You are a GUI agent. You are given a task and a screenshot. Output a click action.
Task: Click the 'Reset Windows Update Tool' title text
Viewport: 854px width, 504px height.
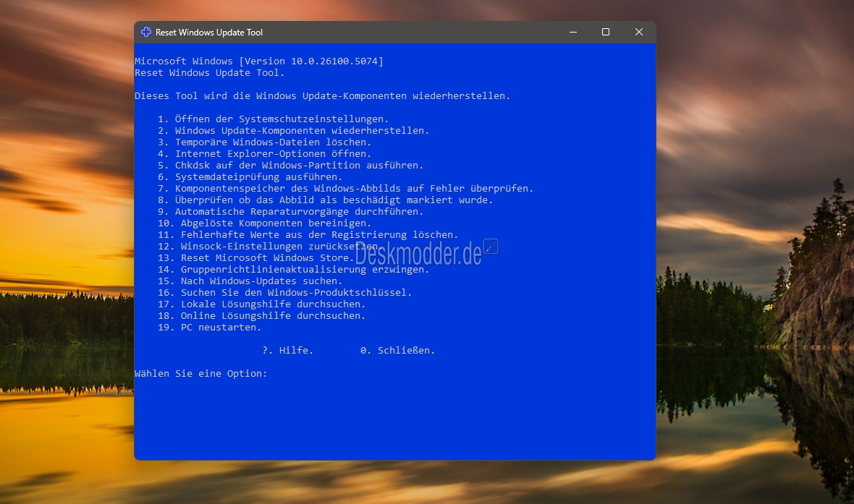(209, 33)
